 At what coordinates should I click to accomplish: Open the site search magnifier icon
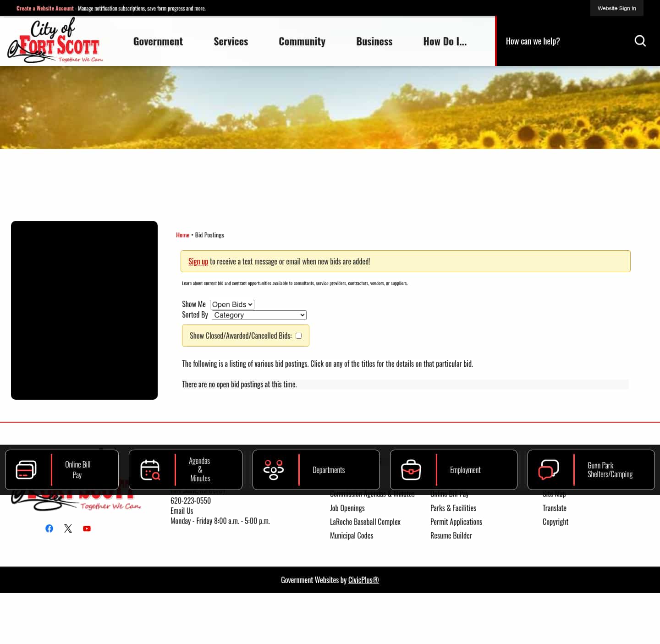point(640,41)
